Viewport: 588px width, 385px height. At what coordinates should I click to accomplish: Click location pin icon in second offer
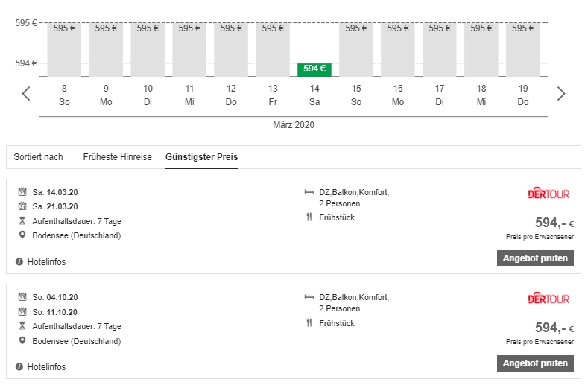(22, 341)
